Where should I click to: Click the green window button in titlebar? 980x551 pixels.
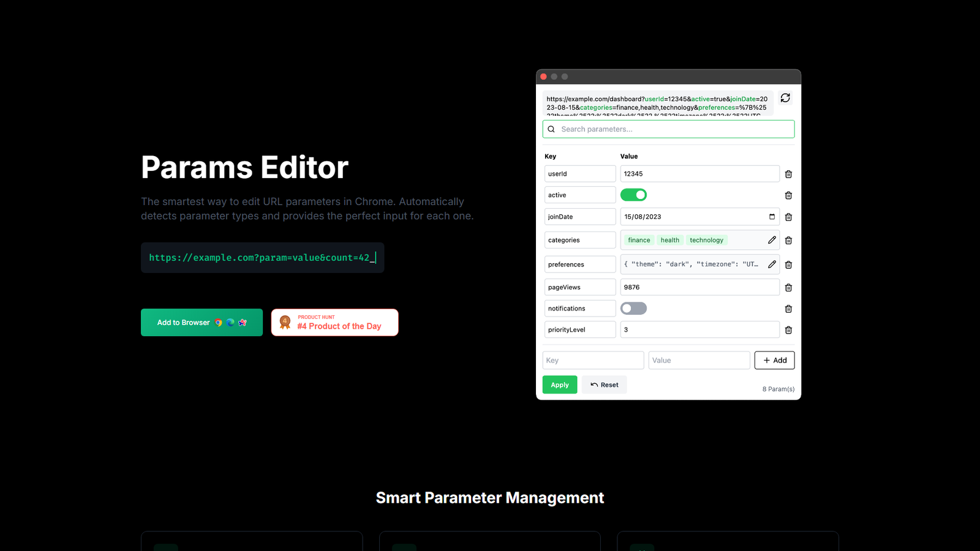coord(563,77)
